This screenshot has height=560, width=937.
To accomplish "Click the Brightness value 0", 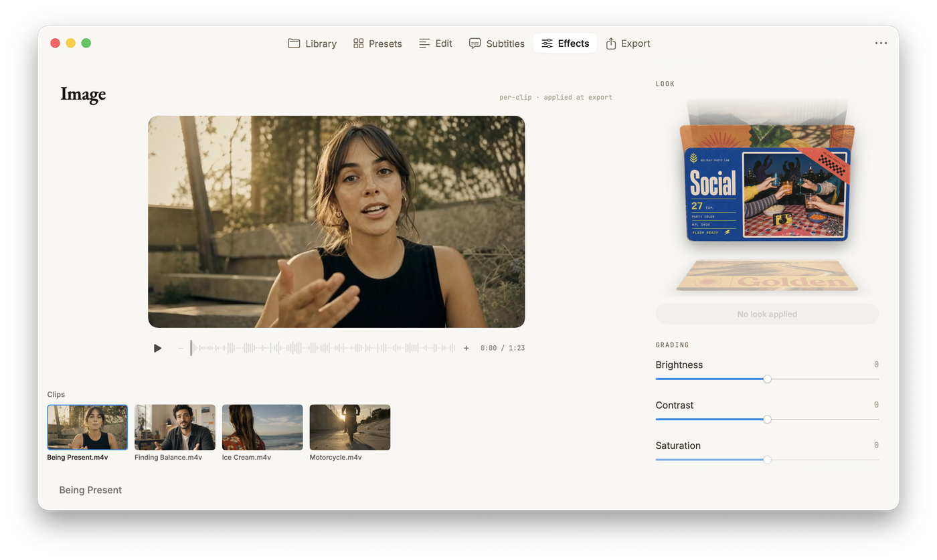I will coord(876,365).
